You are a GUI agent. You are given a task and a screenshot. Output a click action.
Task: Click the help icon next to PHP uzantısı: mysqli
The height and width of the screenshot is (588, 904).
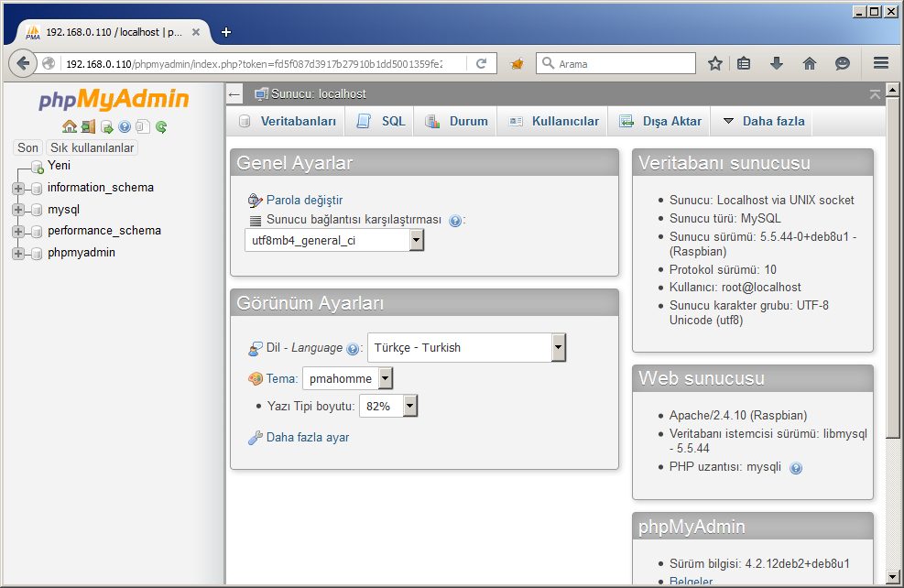click(x=796, y=468)
